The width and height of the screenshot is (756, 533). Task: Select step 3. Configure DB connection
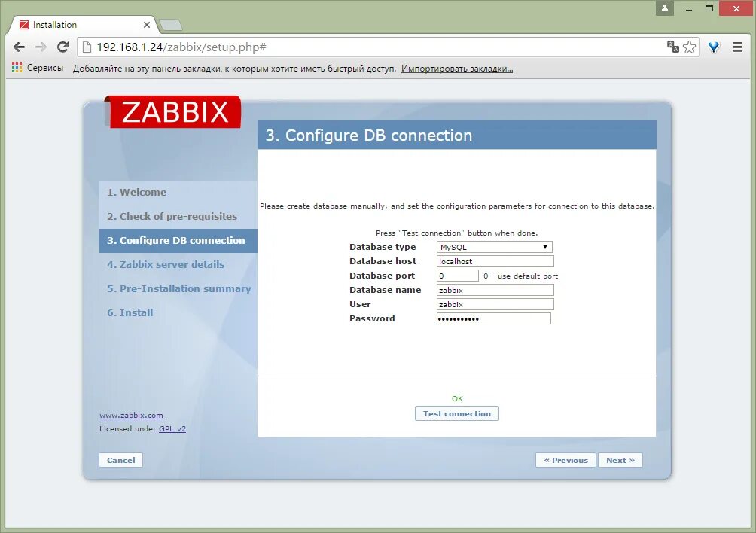[x=178, y=240]
